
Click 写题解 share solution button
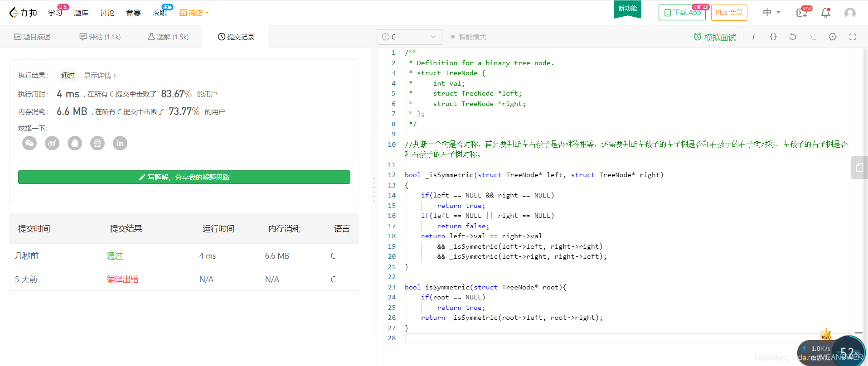[184, 177]
